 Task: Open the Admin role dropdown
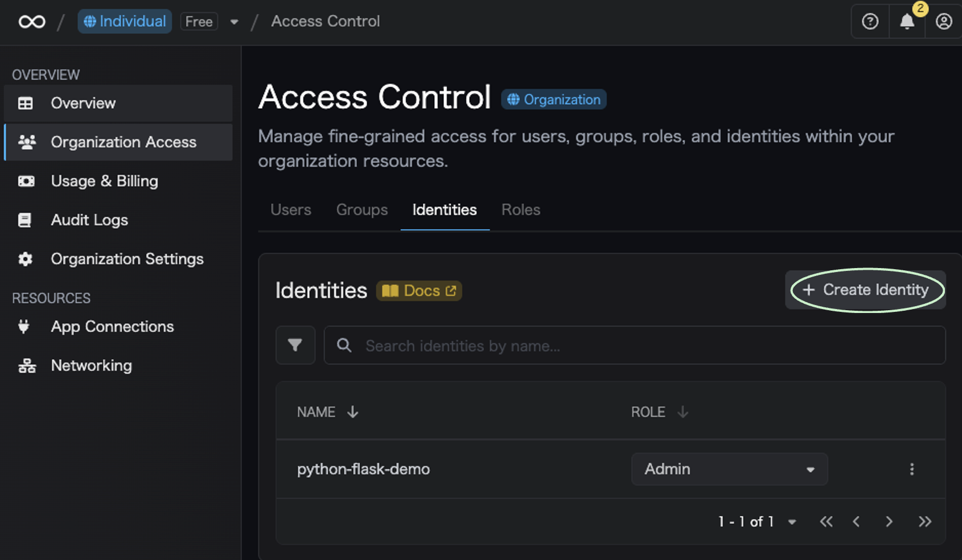pos(729,469)
